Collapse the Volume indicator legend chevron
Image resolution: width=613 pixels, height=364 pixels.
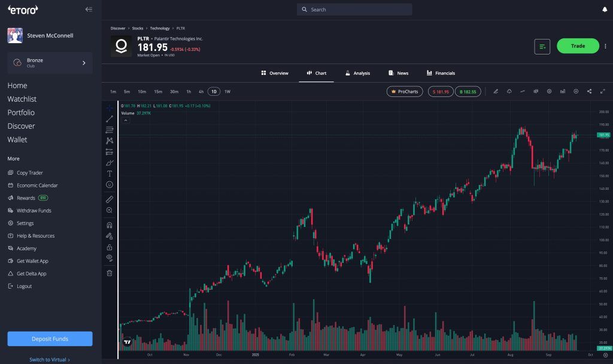point(126,120)
